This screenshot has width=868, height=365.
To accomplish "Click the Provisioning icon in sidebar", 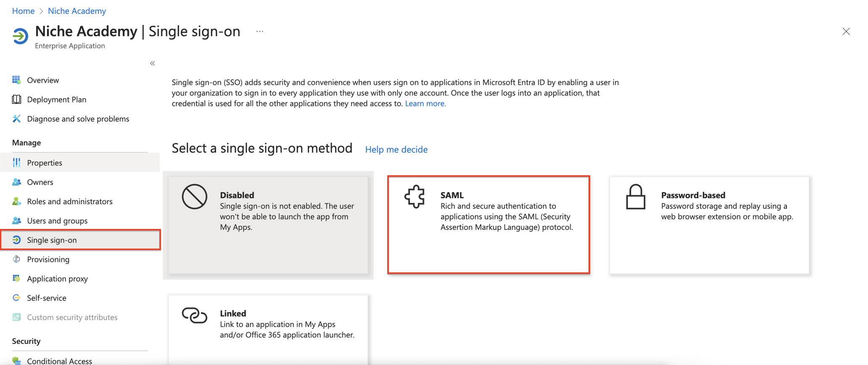I will tap(16, 259).
